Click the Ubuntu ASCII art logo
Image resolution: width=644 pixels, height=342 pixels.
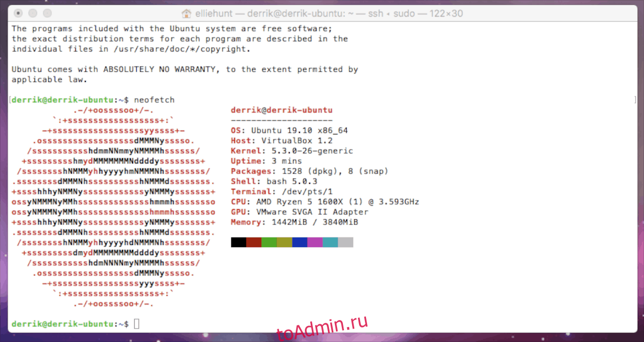tap(113, 207)
